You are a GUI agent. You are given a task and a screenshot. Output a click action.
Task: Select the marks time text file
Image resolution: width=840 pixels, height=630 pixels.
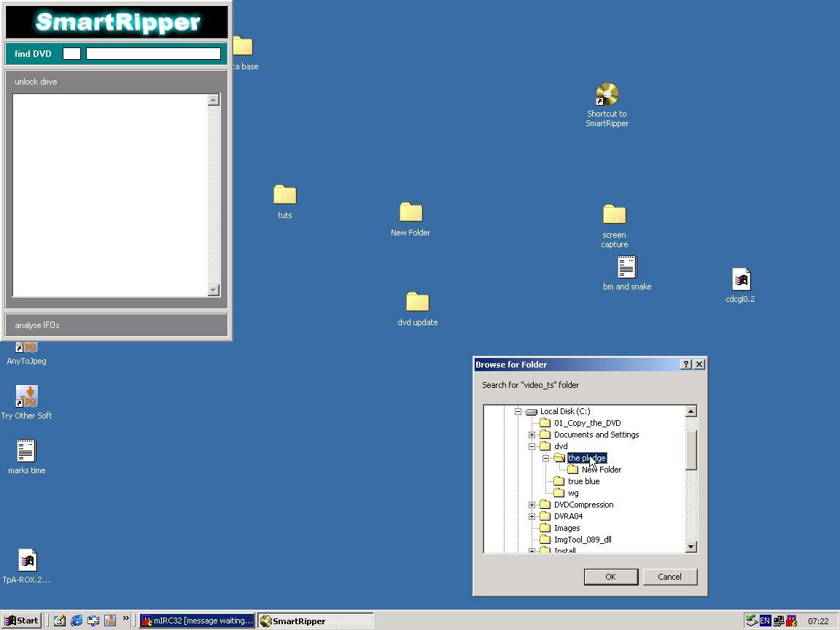26,457
